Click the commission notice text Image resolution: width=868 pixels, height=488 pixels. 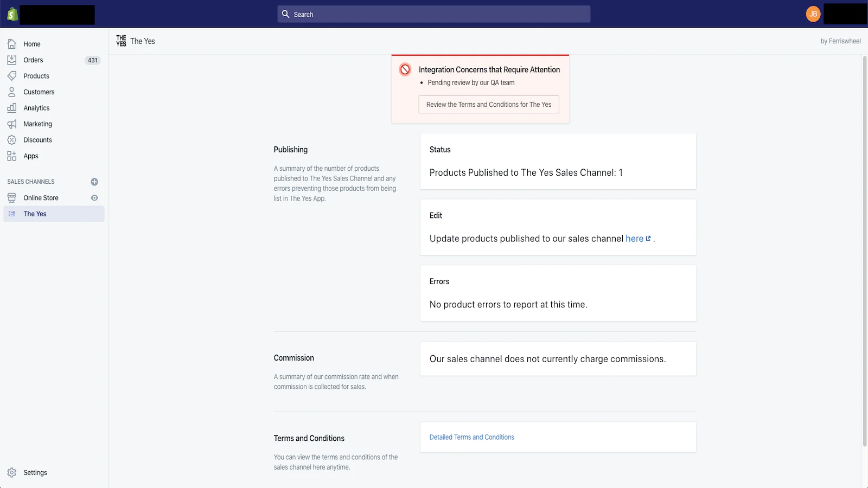[548, 359]
